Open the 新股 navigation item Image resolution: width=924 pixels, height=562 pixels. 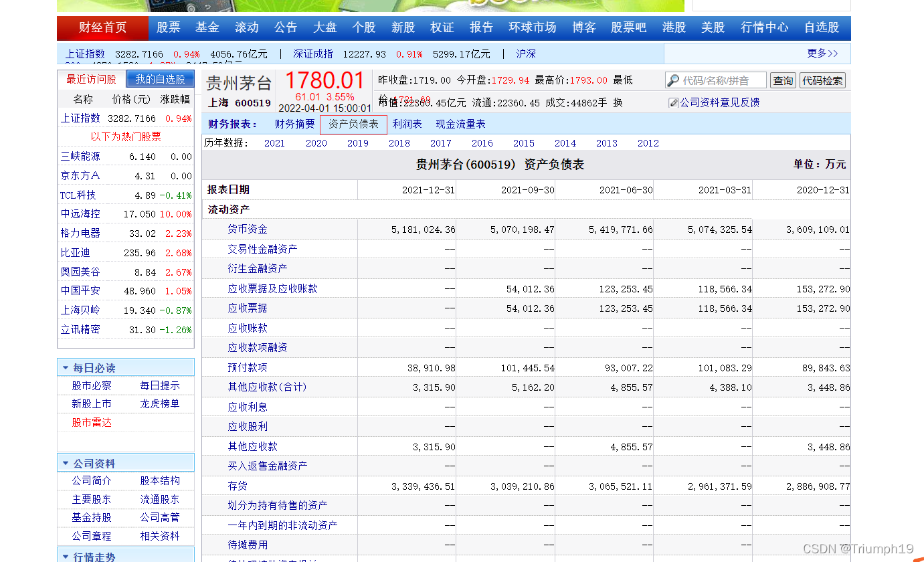tap(403, 27)
